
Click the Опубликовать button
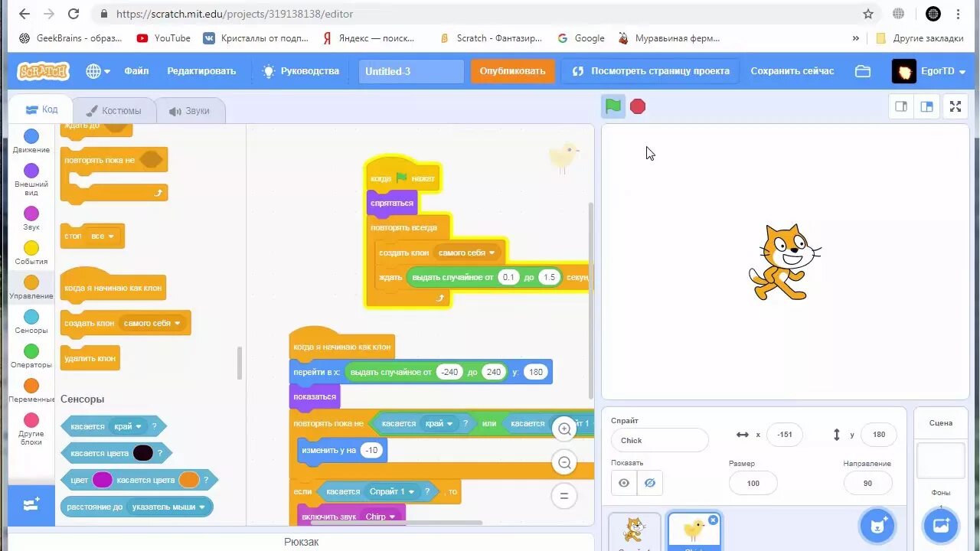[512, 71]
